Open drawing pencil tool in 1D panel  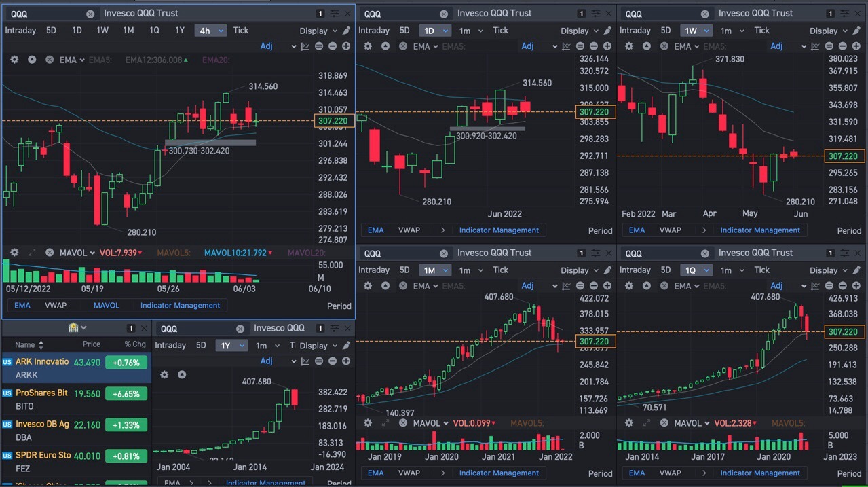(607, 31)
